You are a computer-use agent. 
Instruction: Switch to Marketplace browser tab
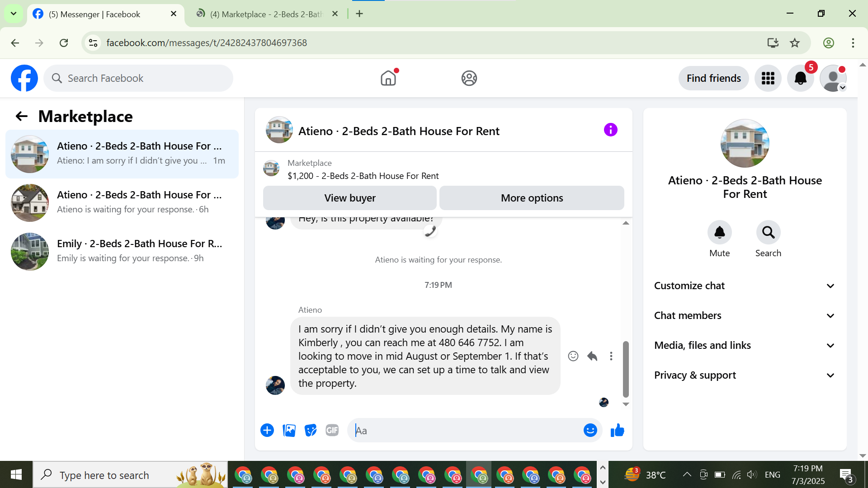click(267, 14)
